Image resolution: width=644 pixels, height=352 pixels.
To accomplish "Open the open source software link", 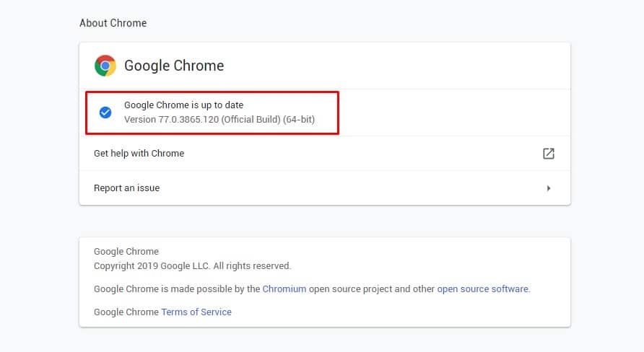I will (x=482, y=289).
